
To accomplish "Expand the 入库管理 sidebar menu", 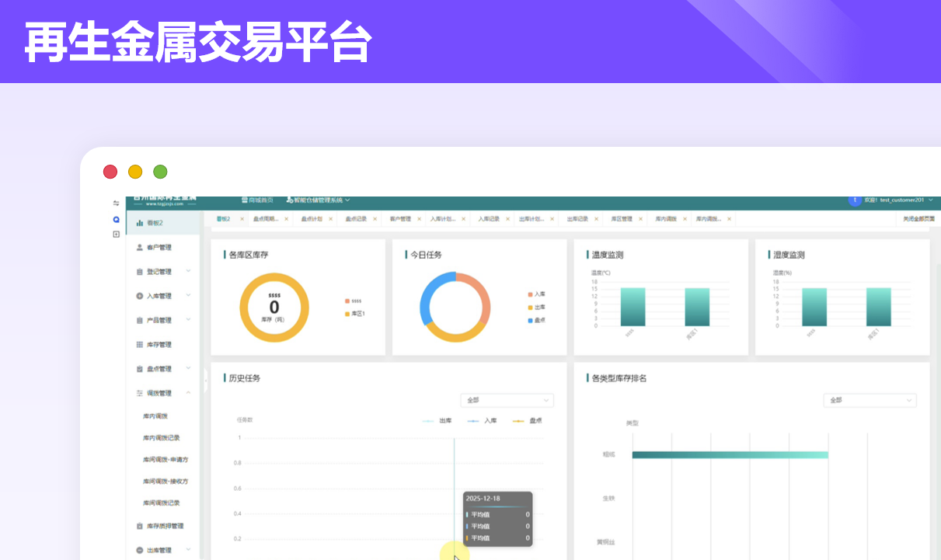I will click(189, 296).
